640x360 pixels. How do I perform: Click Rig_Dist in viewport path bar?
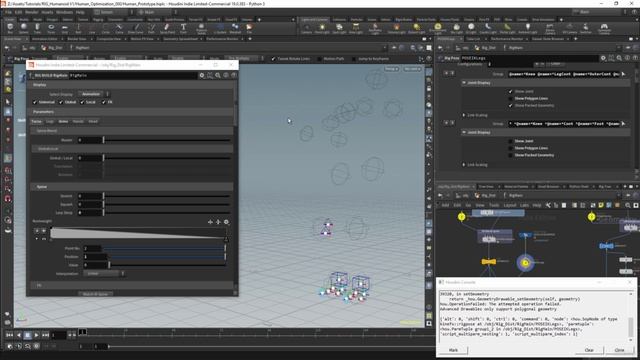click(x=52, y=48)
